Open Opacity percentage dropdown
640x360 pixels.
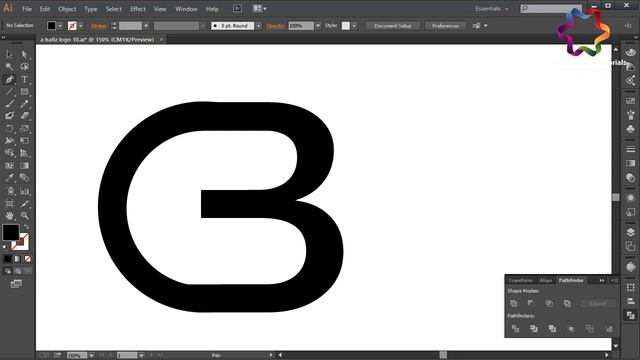coord(318,26)
